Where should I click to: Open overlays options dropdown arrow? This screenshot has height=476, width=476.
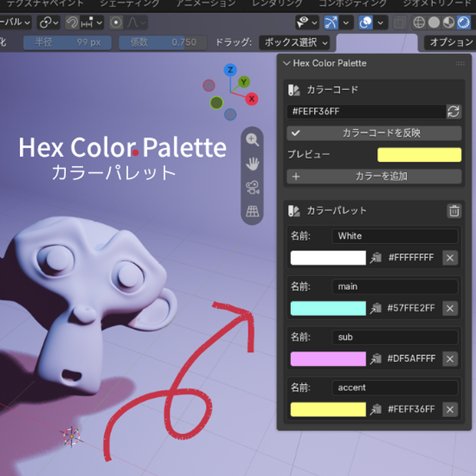(x=380, y=22)
